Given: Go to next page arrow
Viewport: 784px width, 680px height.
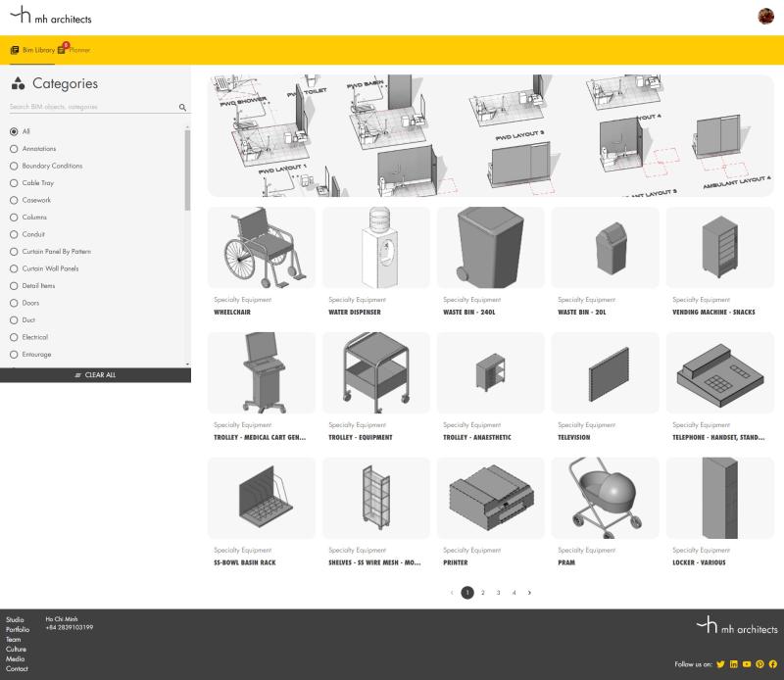Looking at the screenshot, I should 529,593.
